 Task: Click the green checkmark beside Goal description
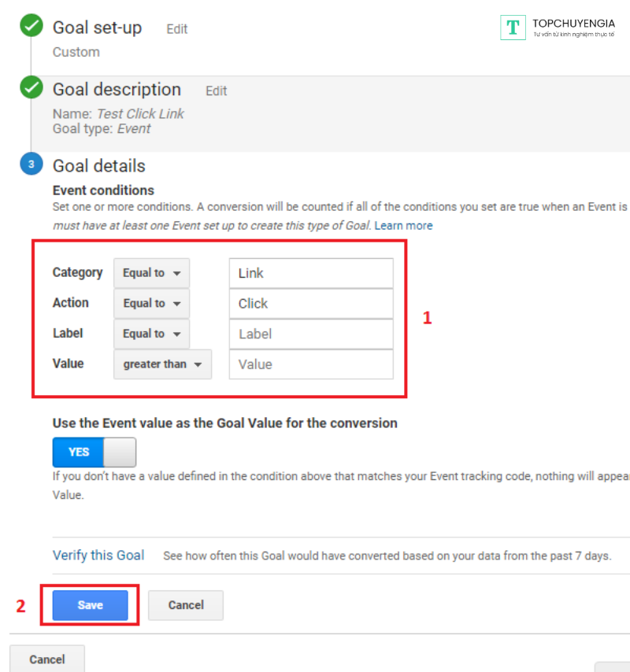pos(31,88)
